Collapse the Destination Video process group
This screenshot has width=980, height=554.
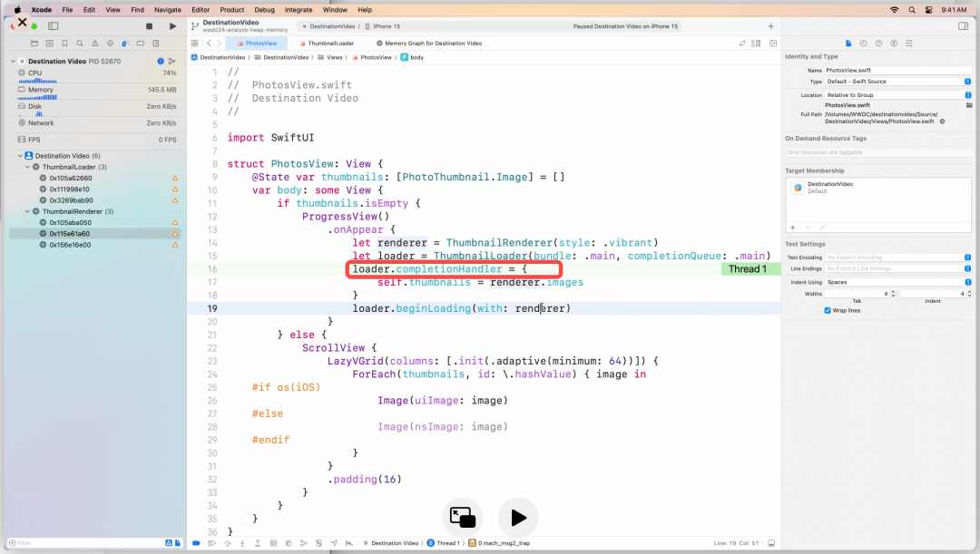(13, 62)
